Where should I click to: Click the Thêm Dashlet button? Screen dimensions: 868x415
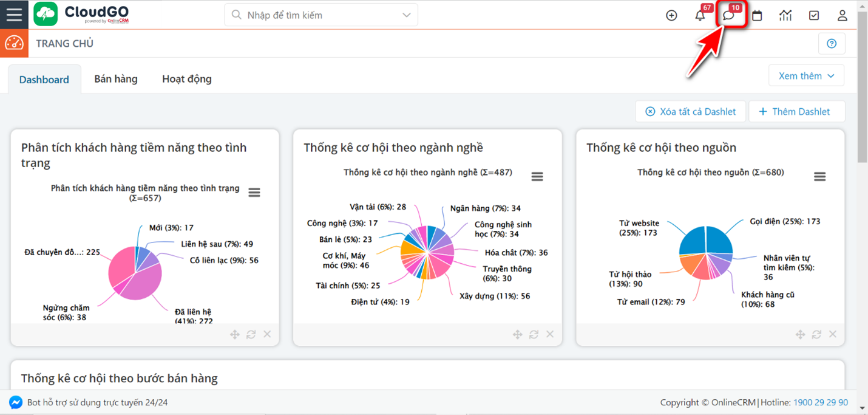tap(797, 112)
